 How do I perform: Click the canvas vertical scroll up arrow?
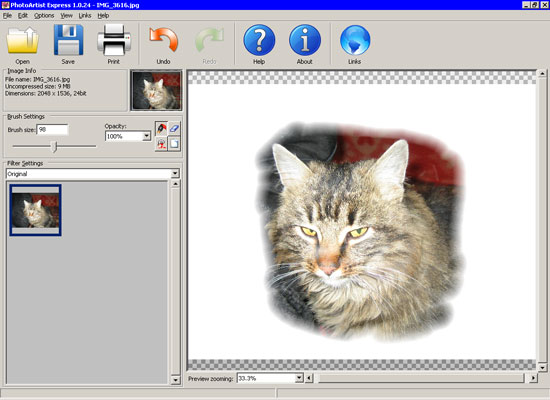coord(542,74)
